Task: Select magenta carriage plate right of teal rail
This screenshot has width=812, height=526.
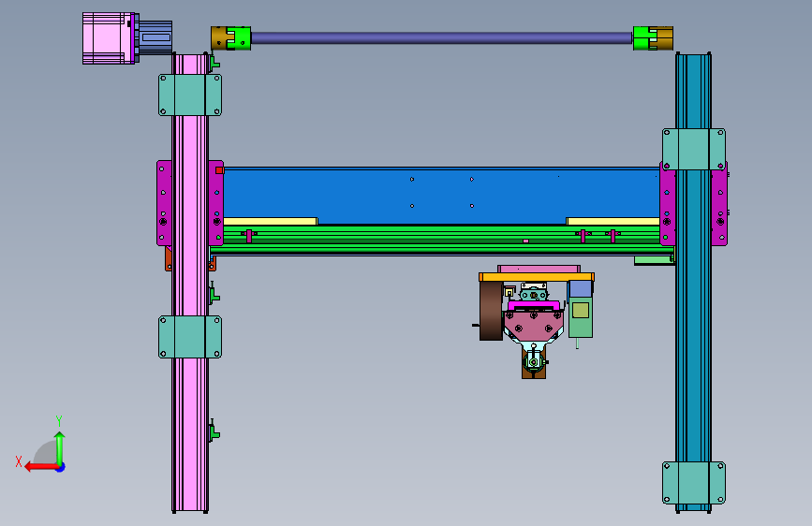Action: pos(719,203)
